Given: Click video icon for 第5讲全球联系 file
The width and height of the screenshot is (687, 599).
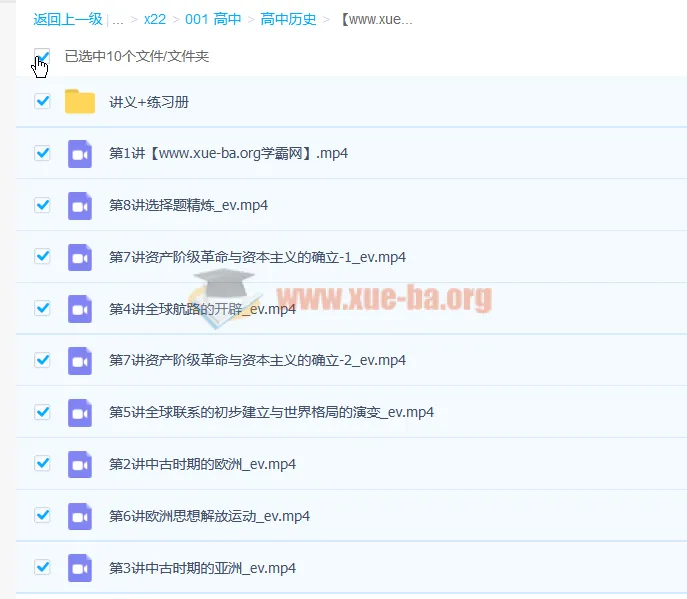Looking at the screenshot, I should click(79, 412).
